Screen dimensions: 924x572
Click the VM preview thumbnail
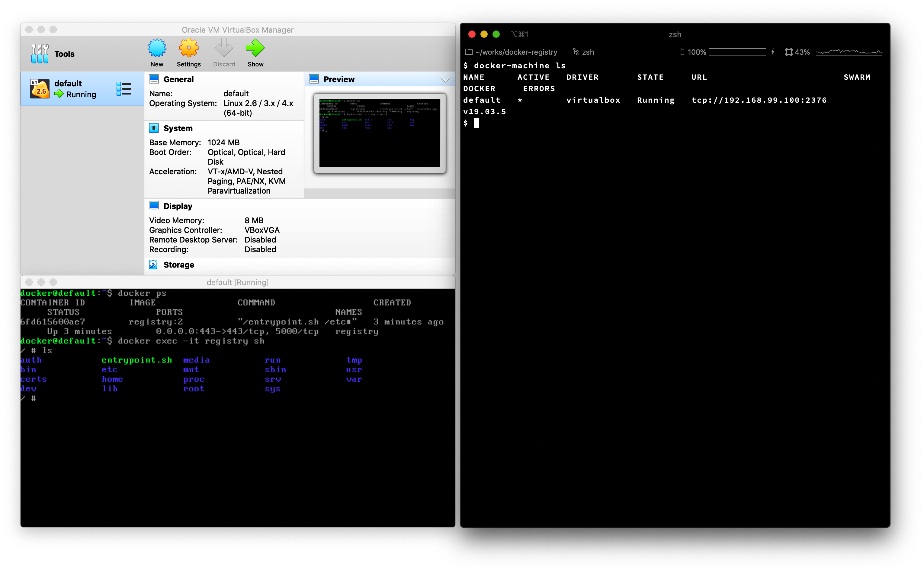point(379,133)
